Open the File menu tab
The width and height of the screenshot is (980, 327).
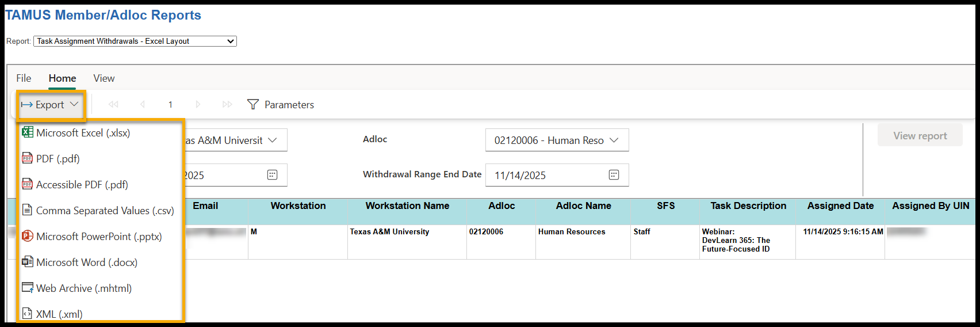click(x=24, y=78)
